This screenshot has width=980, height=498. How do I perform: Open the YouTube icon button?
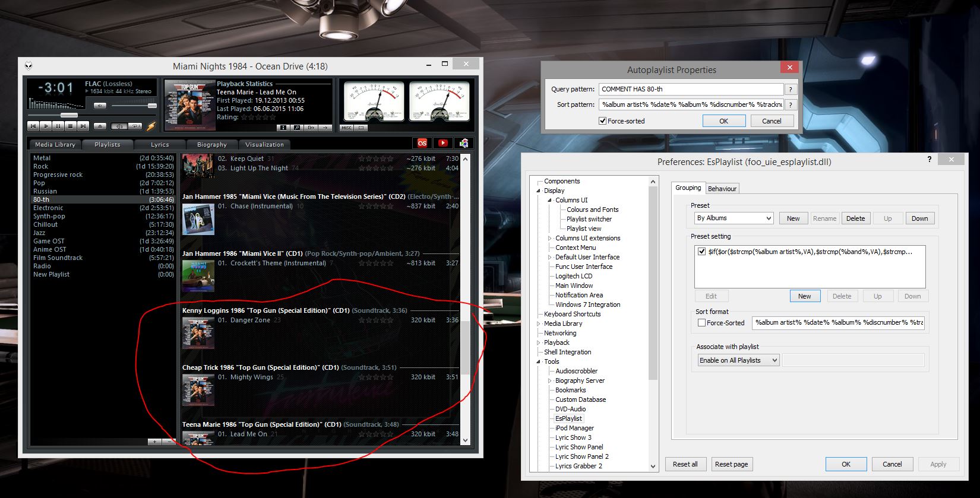(x=442, y=143)
